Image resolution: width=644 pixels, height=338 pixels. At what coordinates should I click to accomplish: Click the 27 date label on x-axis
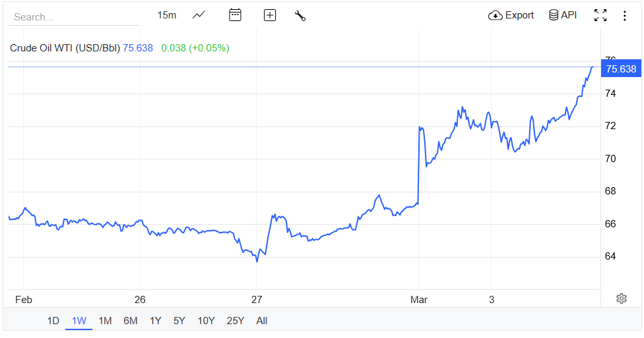tap(257, 300)
